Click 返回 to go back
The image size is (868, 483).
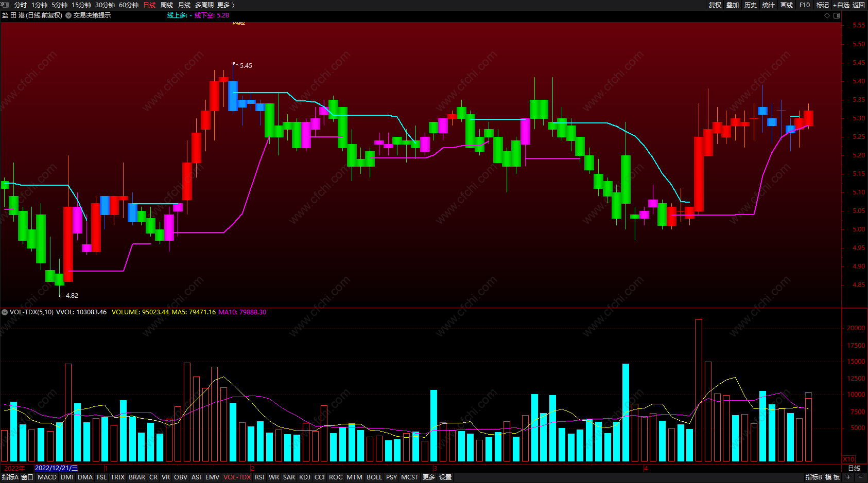859,5
